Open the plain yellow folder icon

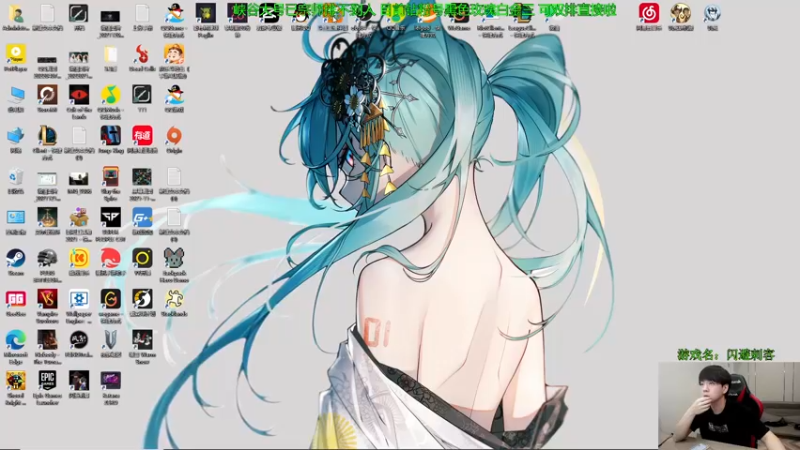click(111, 54)
